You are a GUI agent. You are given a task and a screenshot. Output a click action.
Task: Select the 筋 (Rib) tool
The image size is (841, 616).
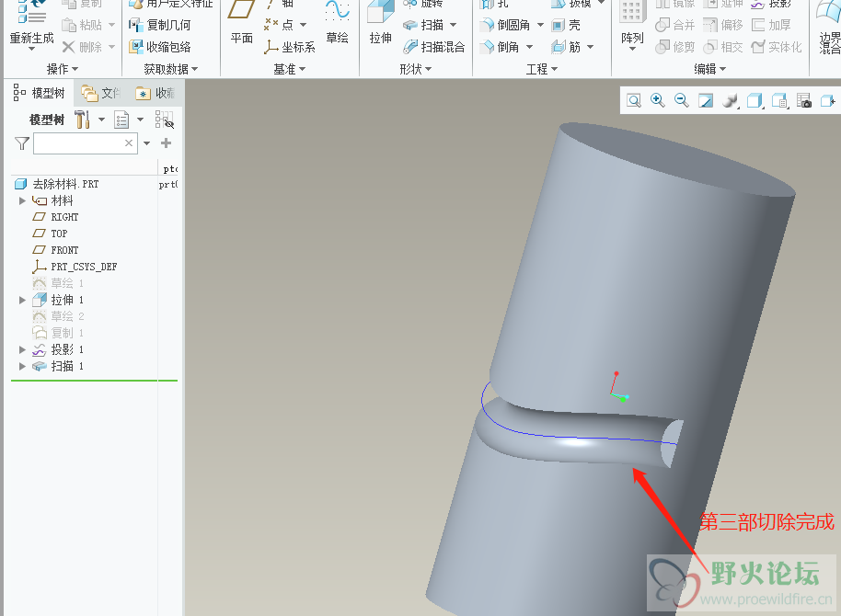point(566,47)
